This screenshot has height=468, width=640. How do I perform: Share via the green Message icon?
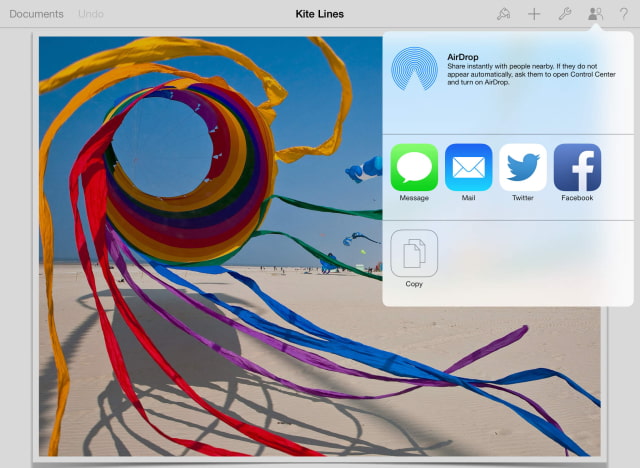414,167
